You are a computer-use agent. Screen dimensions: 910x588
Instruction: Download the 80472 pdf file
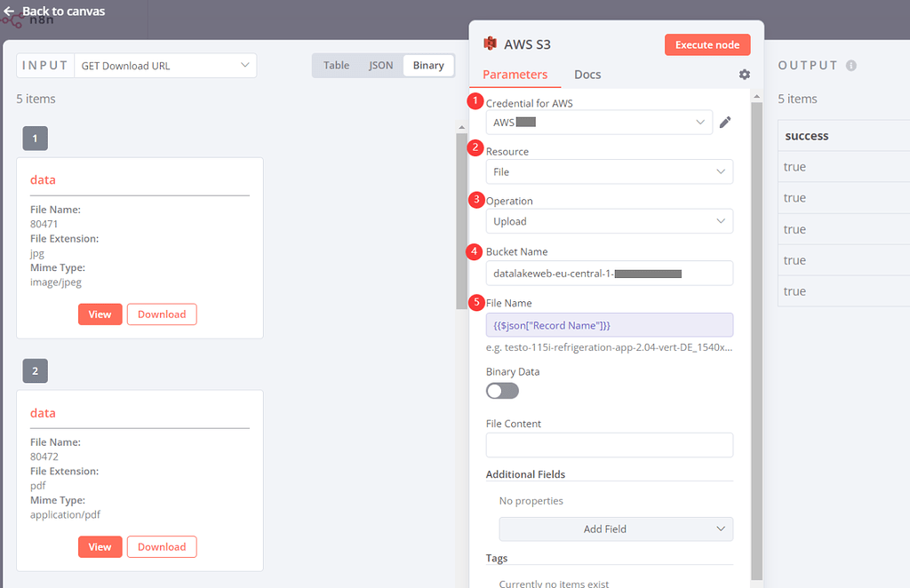[x=162, y=546]
